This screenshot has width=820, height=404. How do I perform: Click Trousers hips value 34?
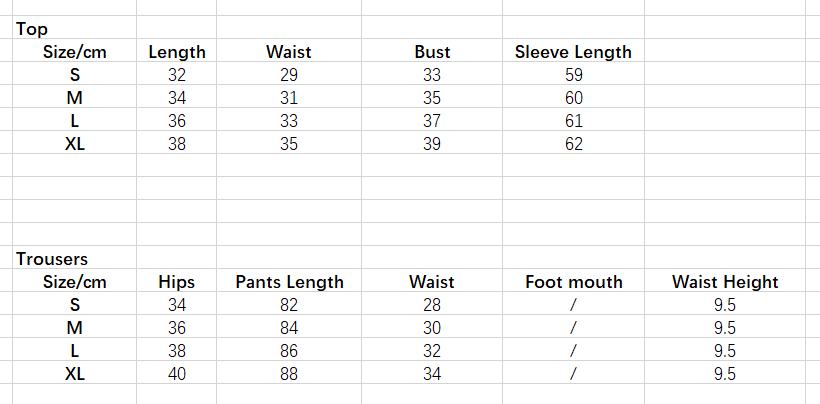click(177, 305)
